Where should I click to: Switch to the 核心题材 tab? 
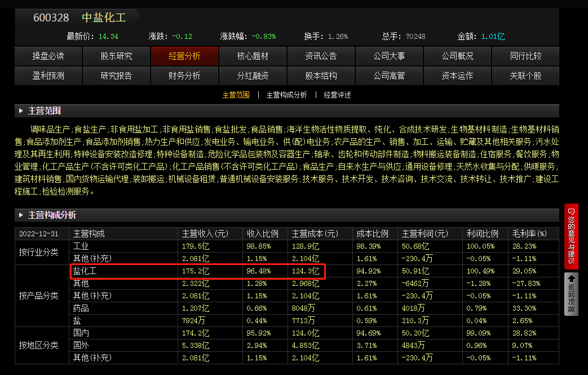[x=253, y=56]
